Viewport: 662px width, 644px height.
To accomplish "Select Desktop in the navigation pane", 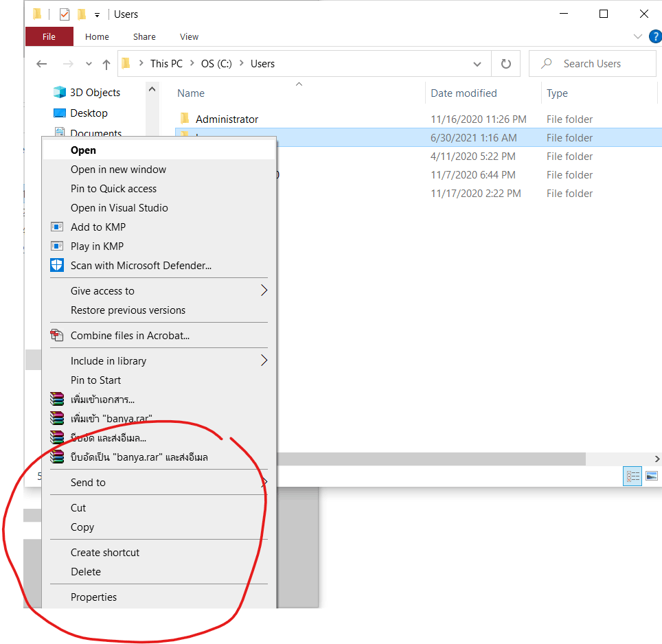I will coord(81,113).
